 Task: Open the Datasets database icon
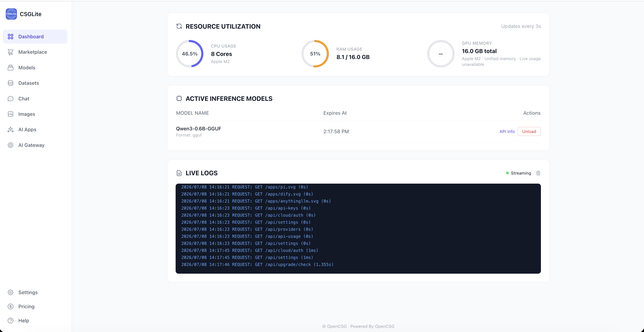(x=11, y=83)
